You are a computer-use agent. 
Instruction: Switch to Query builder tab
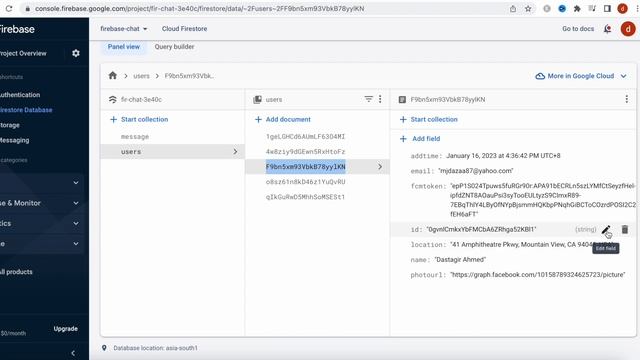point(174,47)
